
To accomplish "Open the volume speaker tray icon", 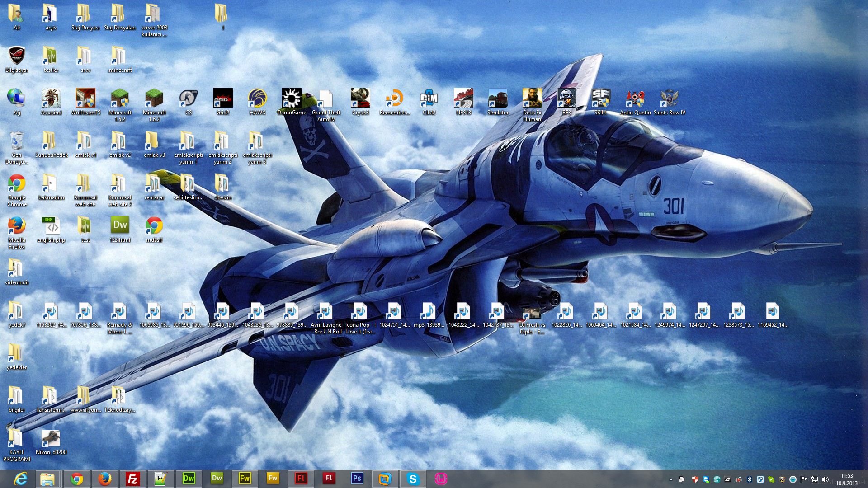I will tap(826, 479).
